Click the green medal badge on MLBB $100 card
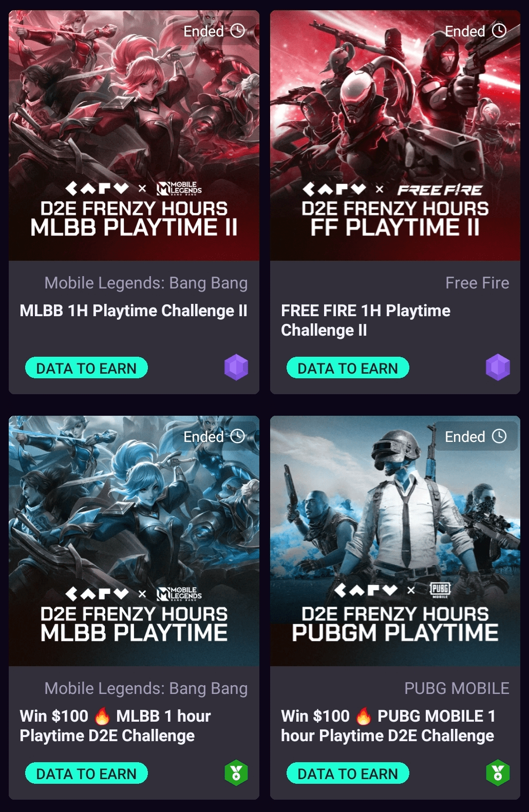 point(236,772)
